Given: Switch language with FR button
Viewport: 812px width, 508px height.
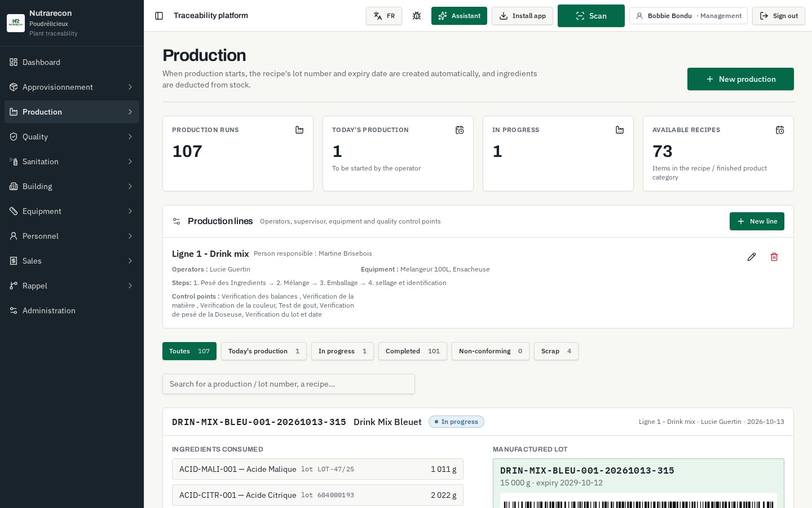Looking at the screenshot, I should click(x=384, y=16).
